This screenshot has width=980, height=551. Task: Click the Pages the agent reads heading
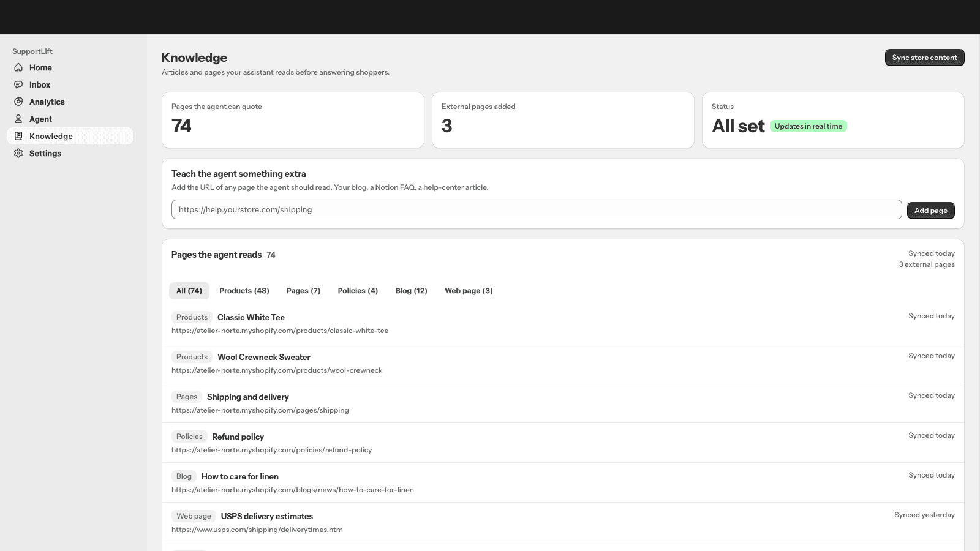pos(216,255)
